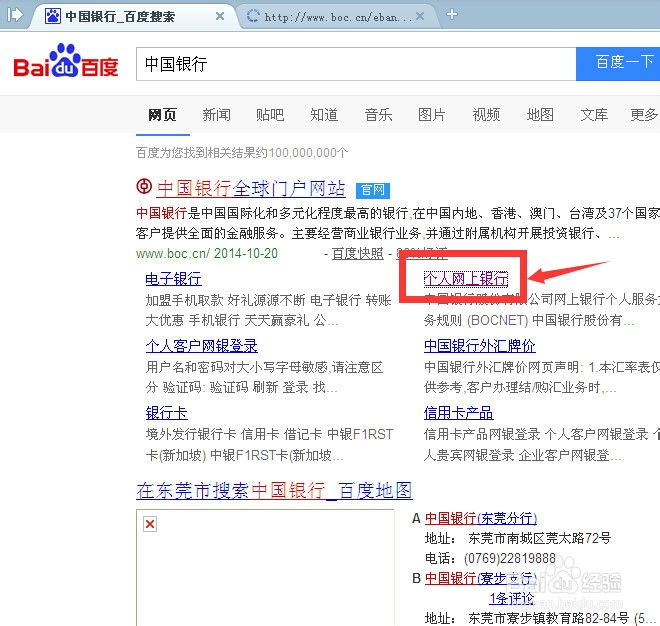
Task: Select the 网页 search category
Action: point(162,115)
